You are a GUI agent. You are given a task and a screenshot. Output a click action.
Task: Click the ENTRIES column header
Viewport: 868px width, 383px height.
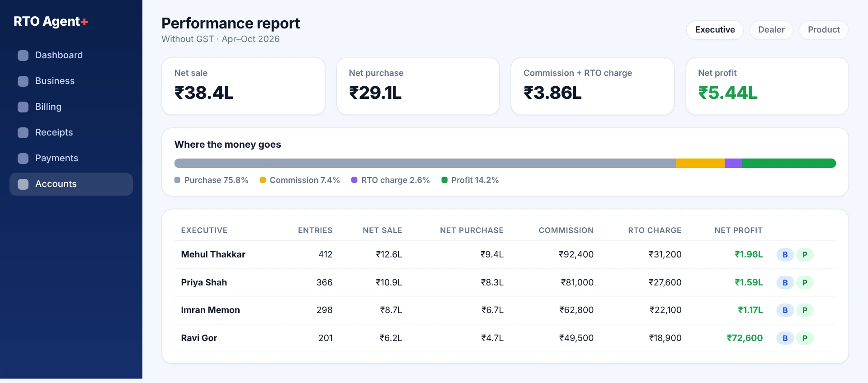[315, 230]
